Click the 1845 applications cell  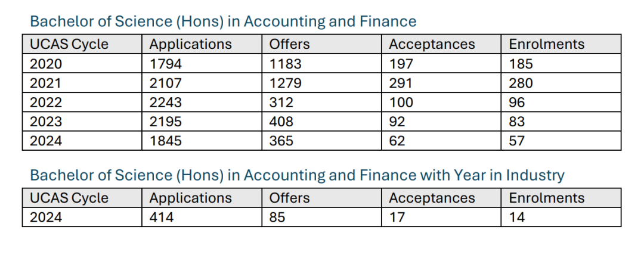click(x=202, y=141)
